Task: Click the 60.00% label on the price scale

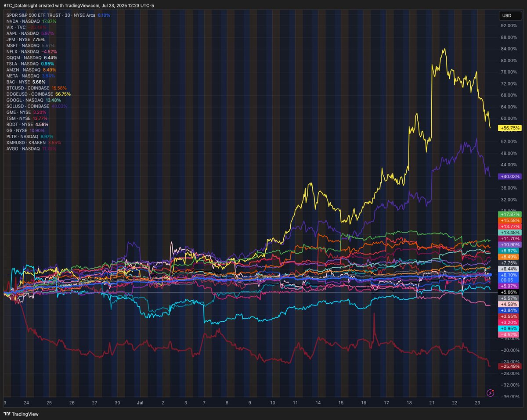Action: point(509,118)
